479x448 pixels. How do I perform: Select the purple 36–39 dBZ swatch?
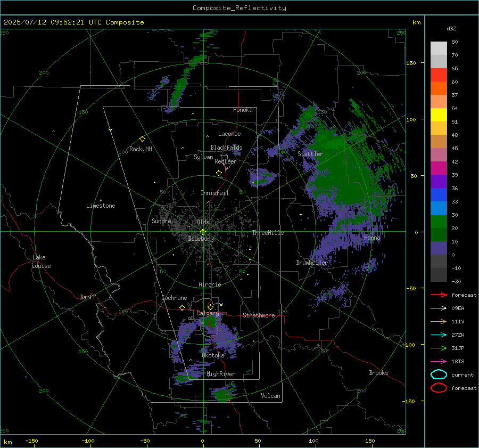coord(439,181)
